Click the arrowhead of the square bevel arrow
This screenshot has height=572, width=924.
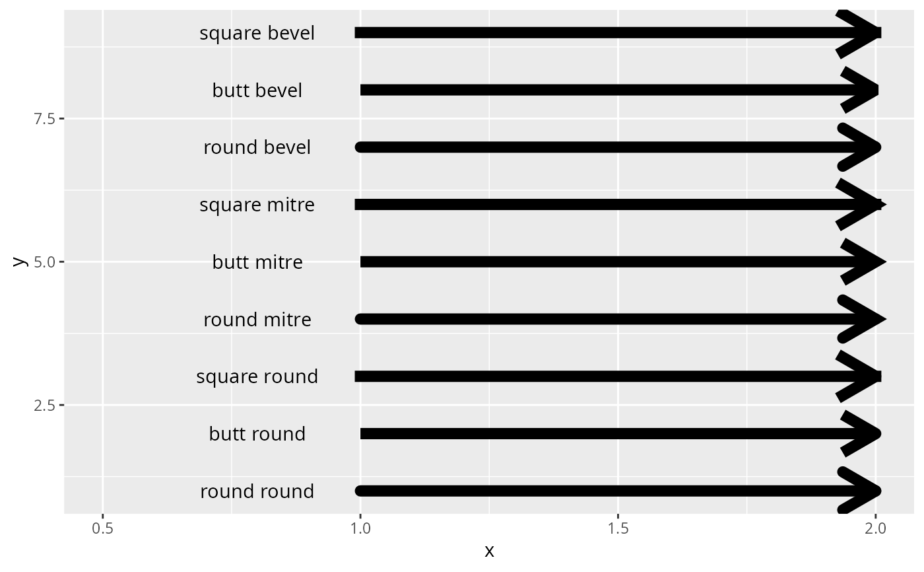pos(865,33)
